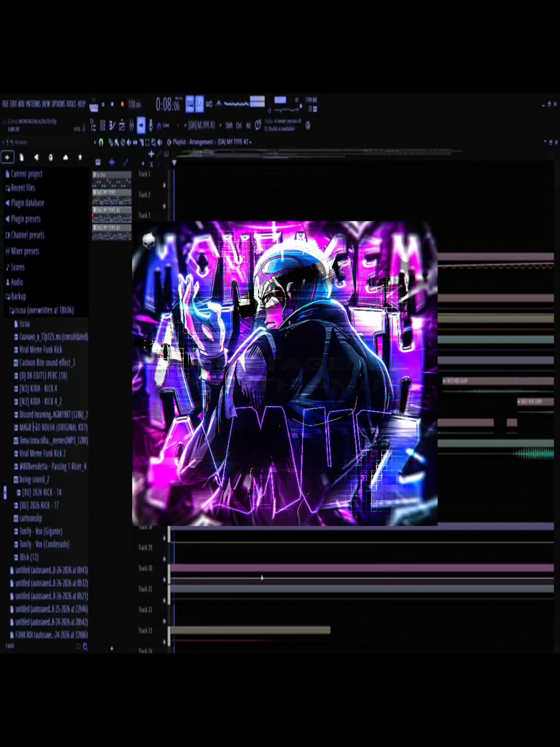Open the mixer icon
The height and width of the screenshot is (747, 560).
click(132, 125)
